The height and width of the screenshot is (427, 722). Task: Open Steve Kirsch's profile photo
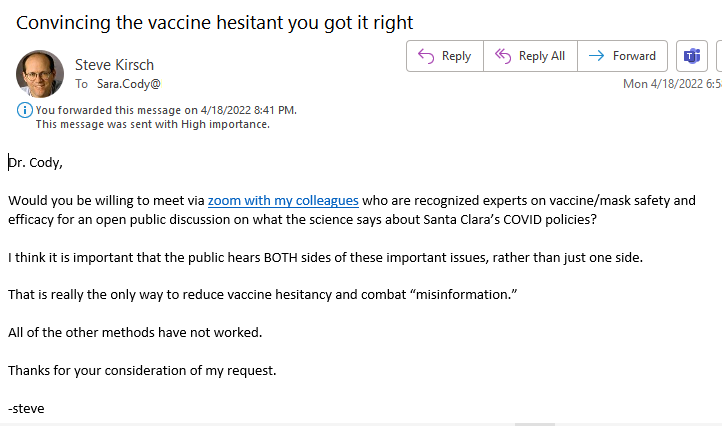40,74
